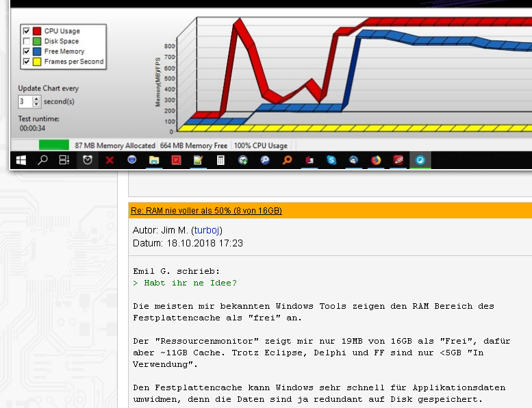Click '100% CPU Usage' status text
Viewport: 532px width, 408px height.
261,146
